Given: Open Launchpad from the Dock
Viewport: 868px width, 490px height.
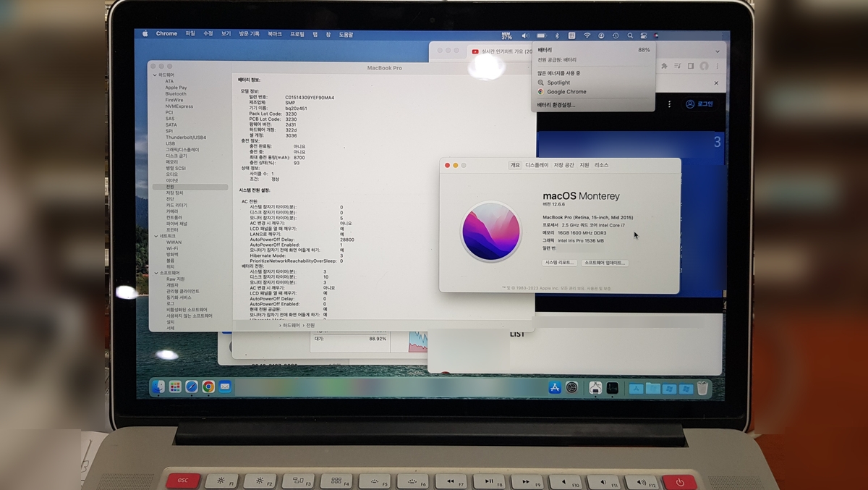Looking at the screenshot, I should point(174,387).
